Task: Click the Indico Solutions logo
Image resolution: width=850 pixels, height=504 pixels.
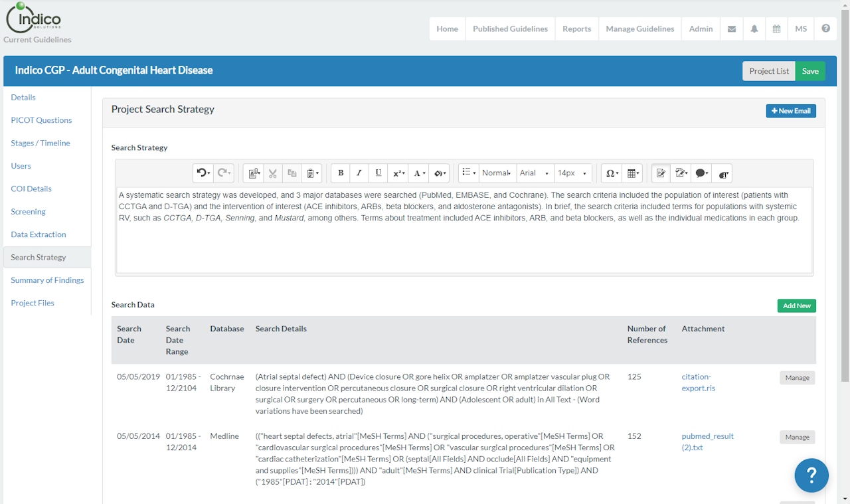Action: click(x=33, y=17)
